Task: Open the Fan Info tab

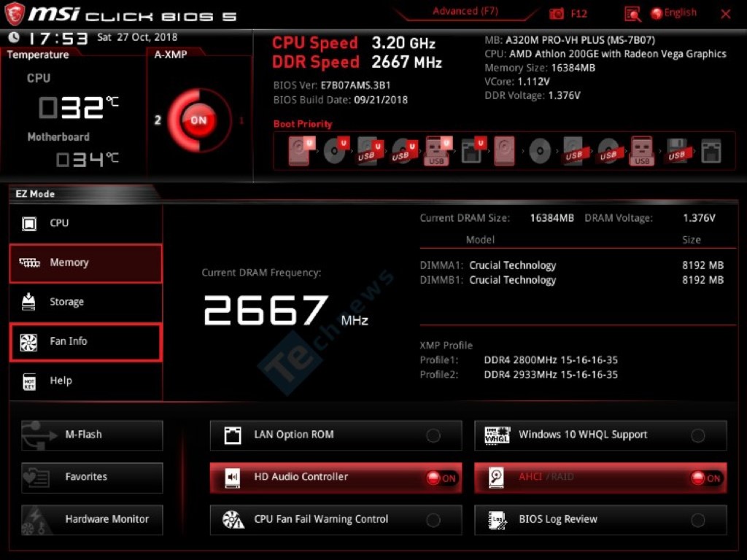Action: click(86, 341)
